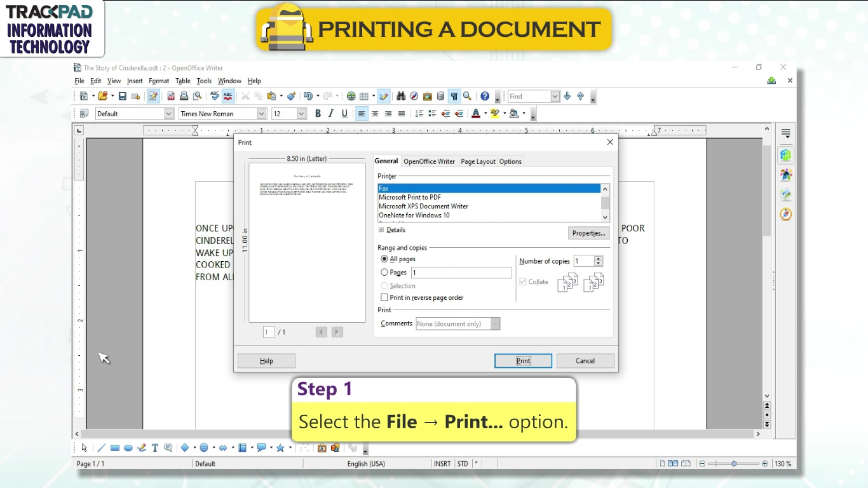
Task: Toggle the Show Draw Functions icon
Action: [383, 97]
